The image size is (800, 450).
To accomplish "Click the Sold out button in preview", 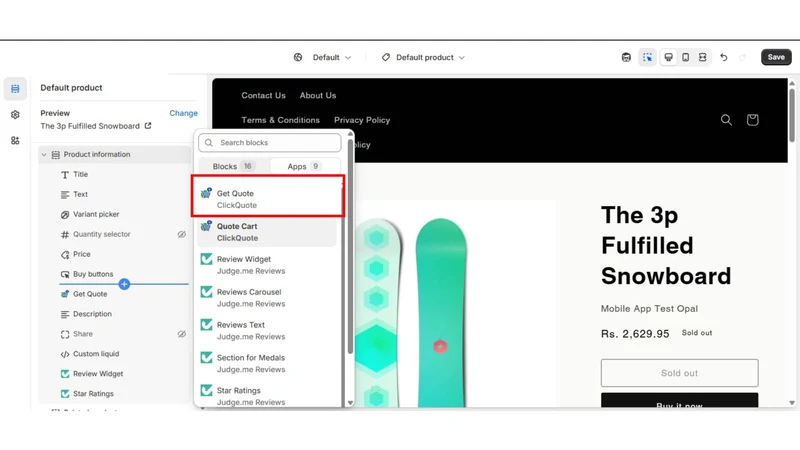I will click(x=680, y=373).
